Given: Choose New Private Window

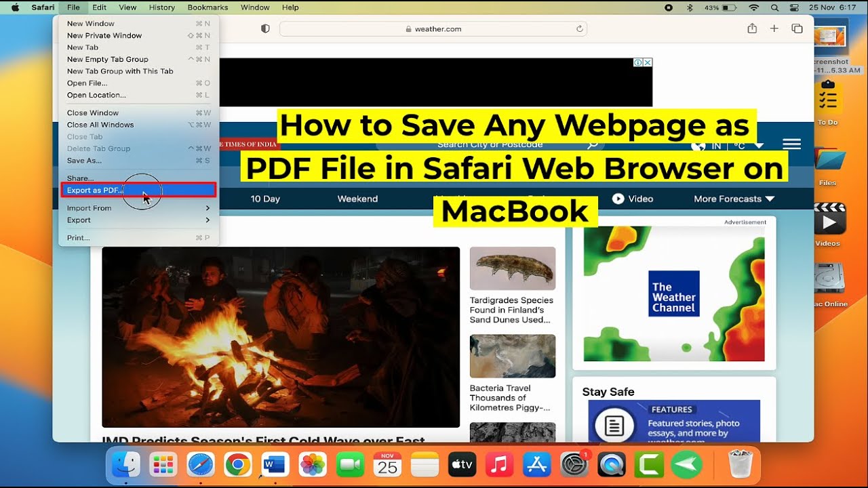Looking at the screenshot, I should 138,35.
